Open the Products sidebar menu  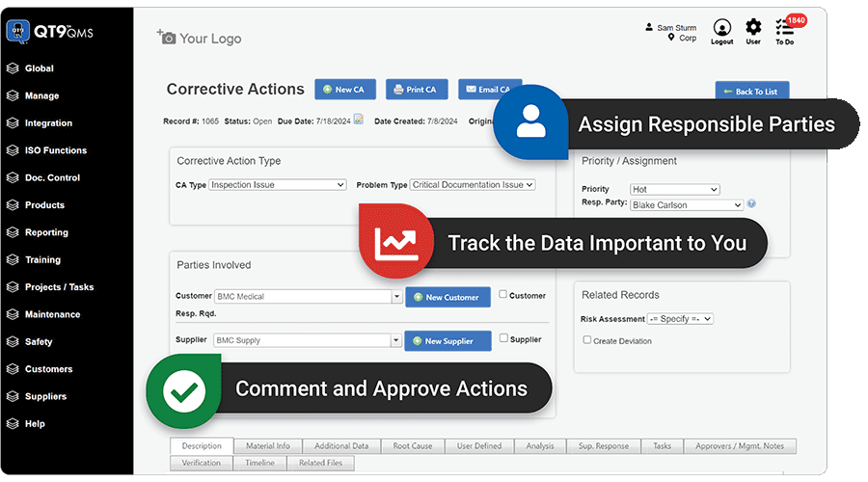click(x=44, y=205)
